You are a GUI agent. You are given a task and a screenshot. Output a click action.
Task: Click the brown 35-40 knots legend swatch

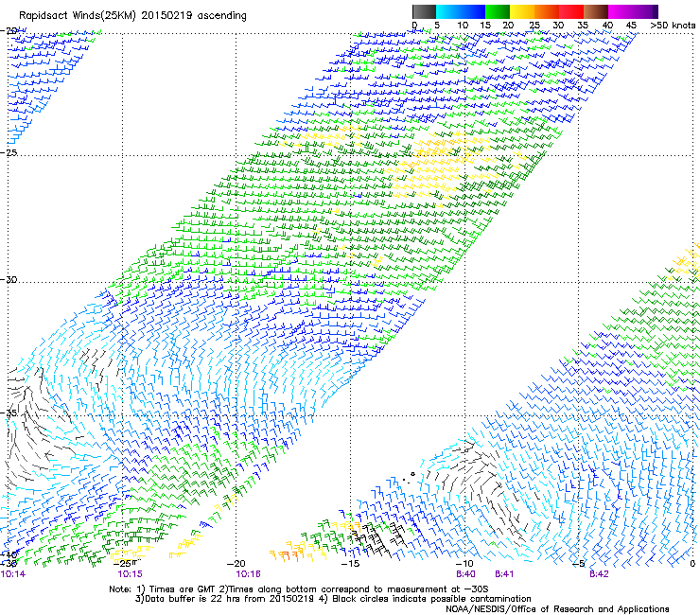coord(596,11)
